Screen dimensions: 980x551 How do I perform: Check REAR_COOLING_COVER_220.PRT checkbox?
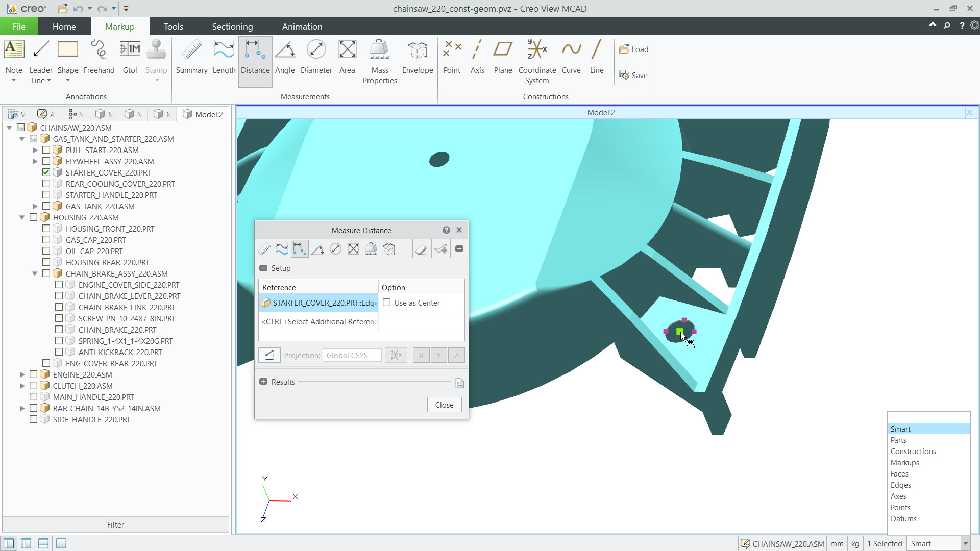46,184
